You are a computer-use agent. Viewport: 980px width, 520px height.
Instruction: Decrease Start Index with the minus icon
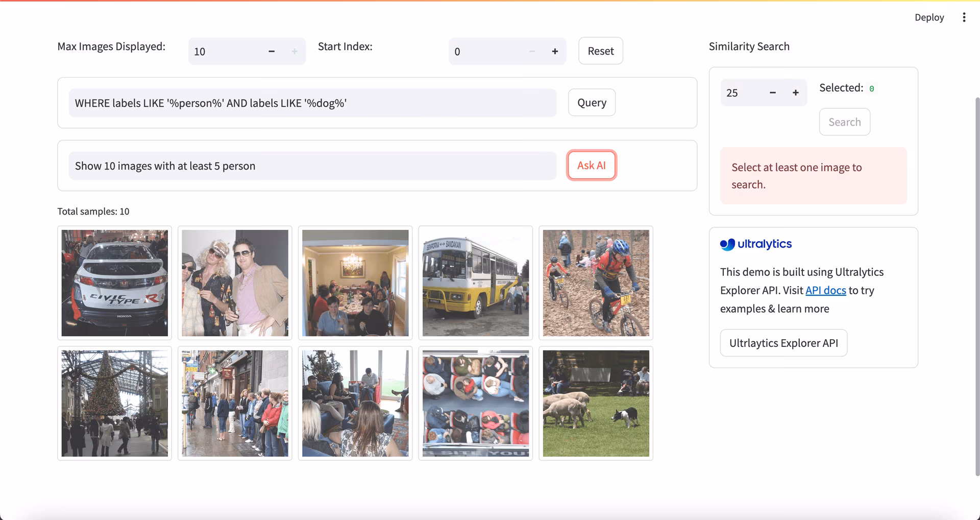(532, 51)
